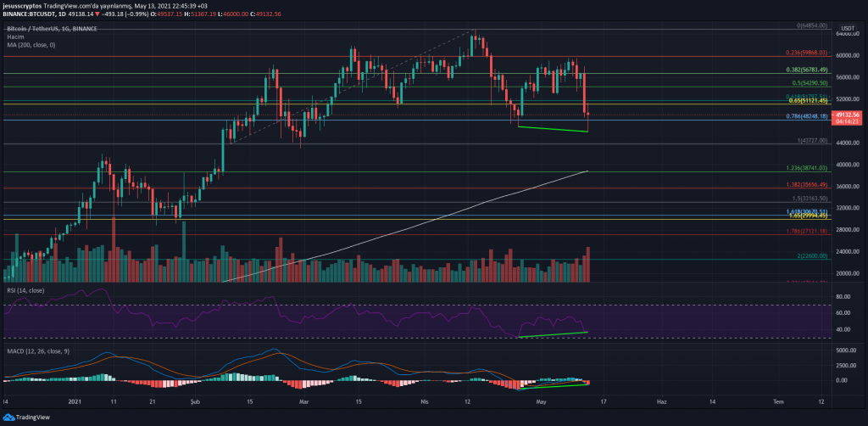Select the green divergence line on RSI
The height and width of the screenshot is (426, 868).
(552, 334)
